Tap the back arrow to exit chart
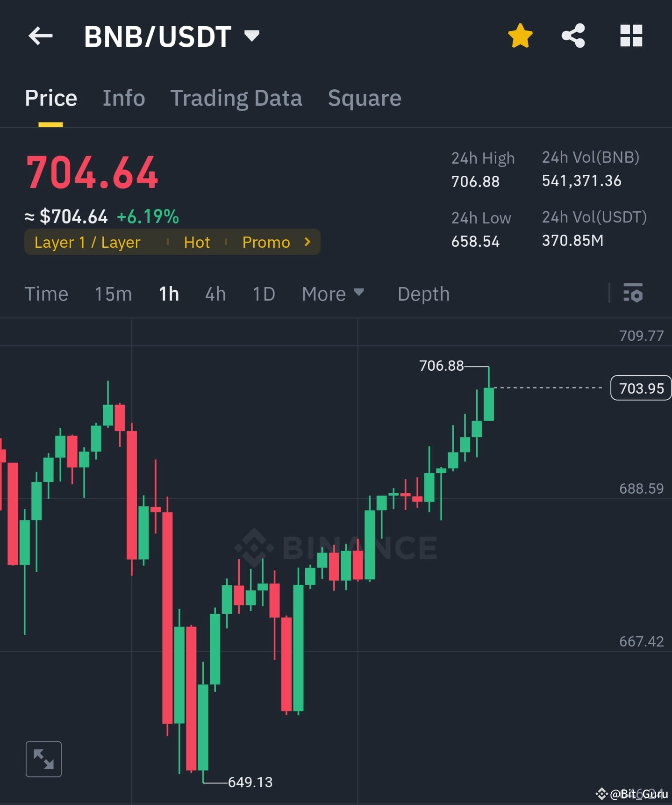672x805 pixels. (40, 36)
